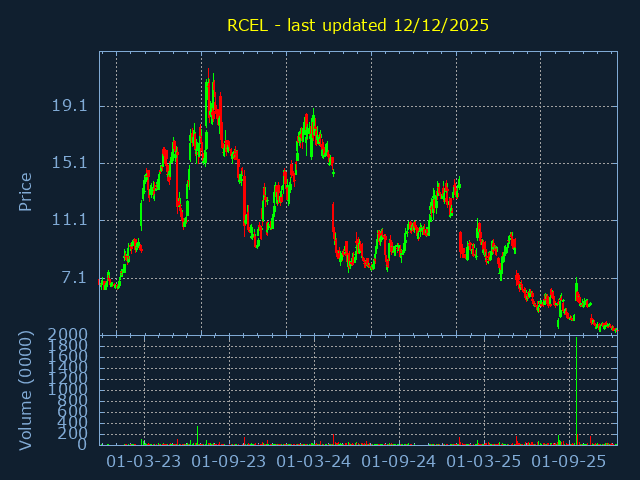
Task: Select the 19.1 price tick label
Action: [x=70, y=106]
